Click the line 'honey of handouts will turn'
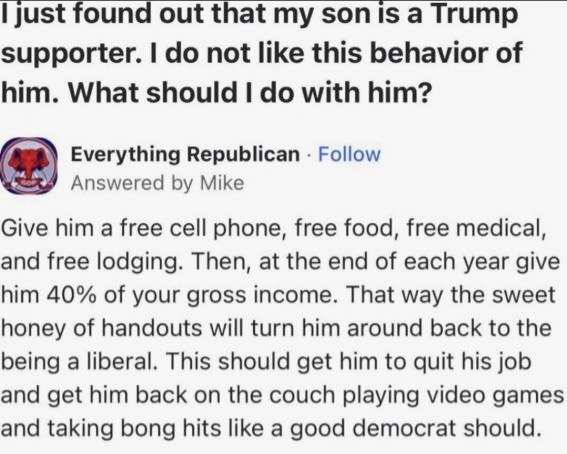The height and width of the screenshot is (454, 567). (277, 329)
